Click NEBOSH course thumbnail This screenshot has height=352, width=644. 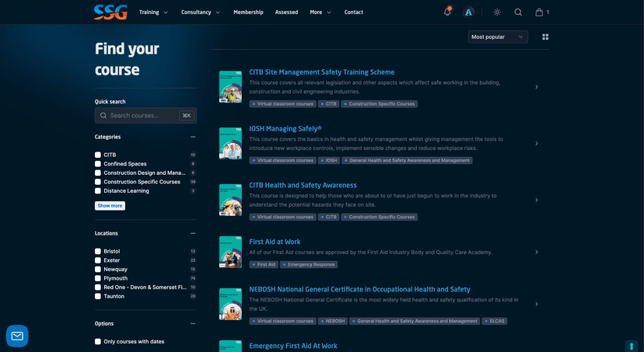[x=230, y=305]
